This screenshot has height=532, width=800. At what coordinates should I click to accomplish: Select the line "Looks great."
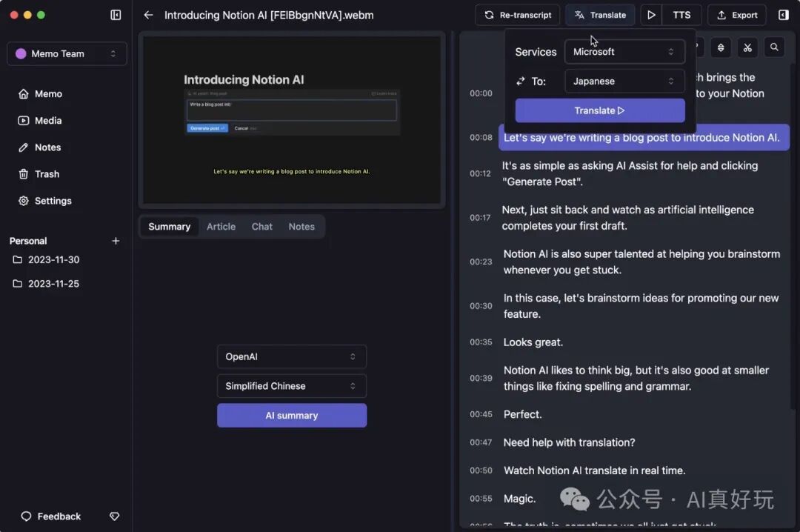[533, 342]
